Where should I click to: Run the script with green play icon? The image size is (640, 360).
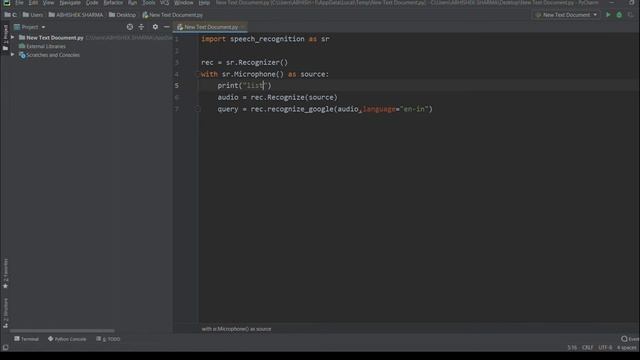click(x=608, y=15)
